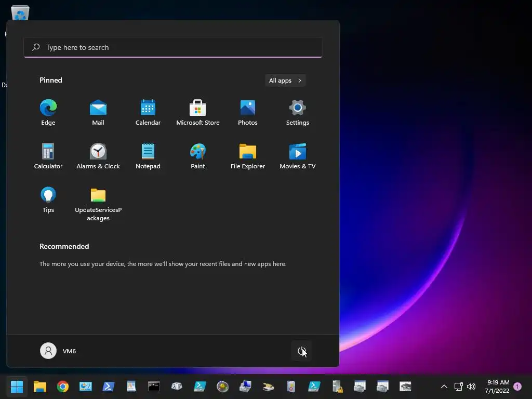Launch Notepad from Start menu

(148, 156)
